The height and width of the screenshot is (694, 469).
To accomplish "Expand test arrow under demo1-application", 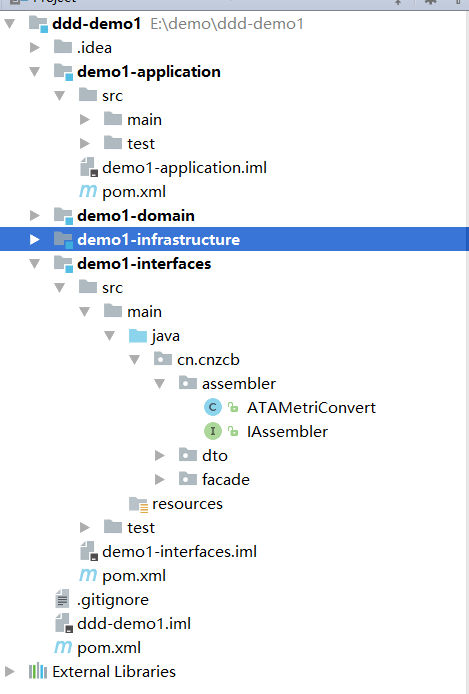I will point(85,143).
